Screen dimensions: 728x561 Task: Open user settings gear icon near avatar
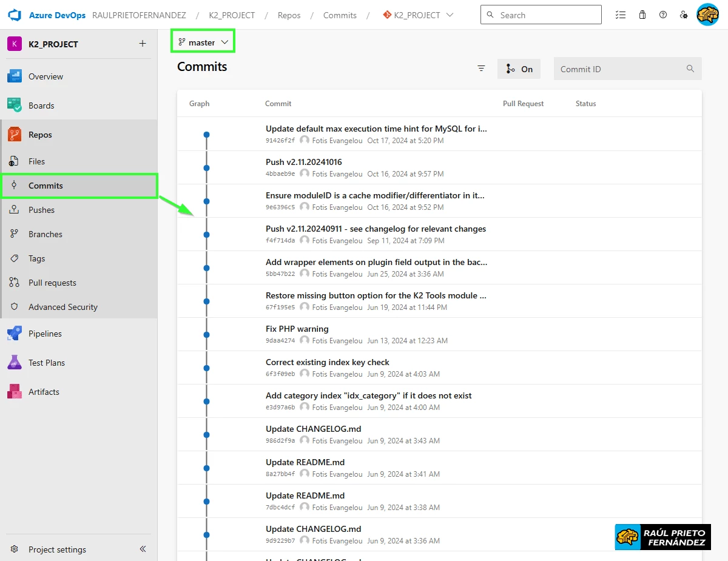pos(684,14)
